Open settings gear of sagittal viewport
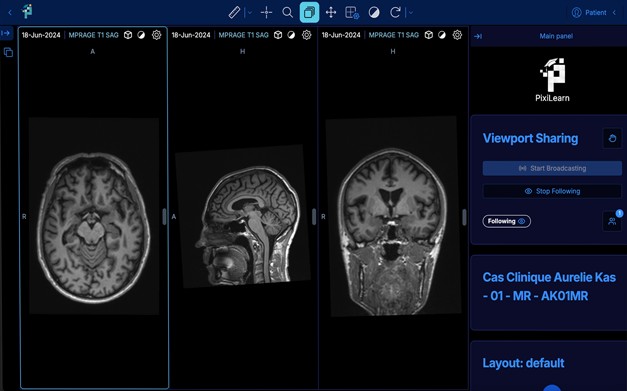Screen dimensions: 627x391 click(306, 35)
